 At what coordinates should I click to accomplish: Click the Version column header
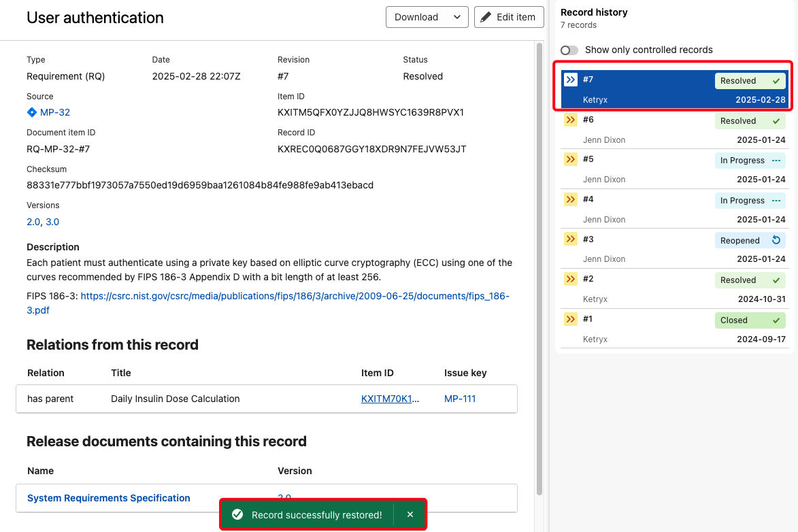point(295,471)
